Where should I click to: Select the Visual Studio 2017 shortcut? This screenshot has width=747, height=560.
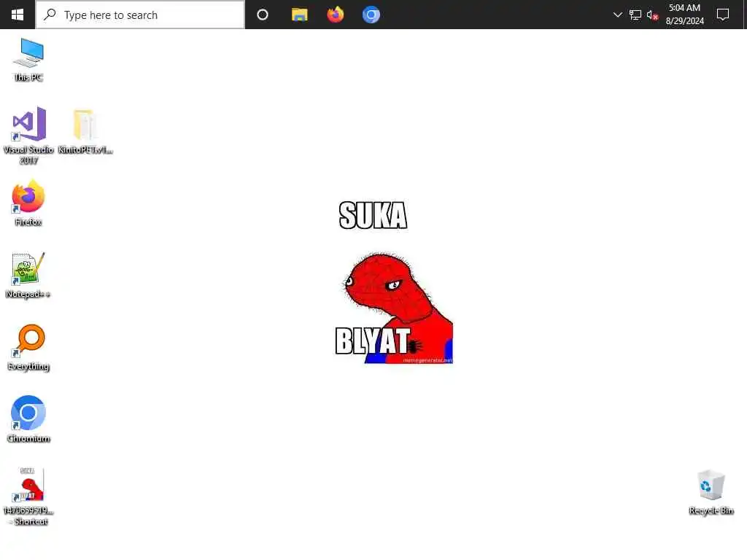coord(28,136)
